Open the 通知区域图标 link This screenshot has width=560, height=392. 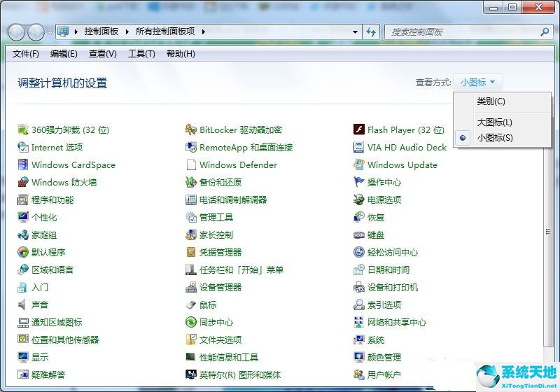pos(57,323)
